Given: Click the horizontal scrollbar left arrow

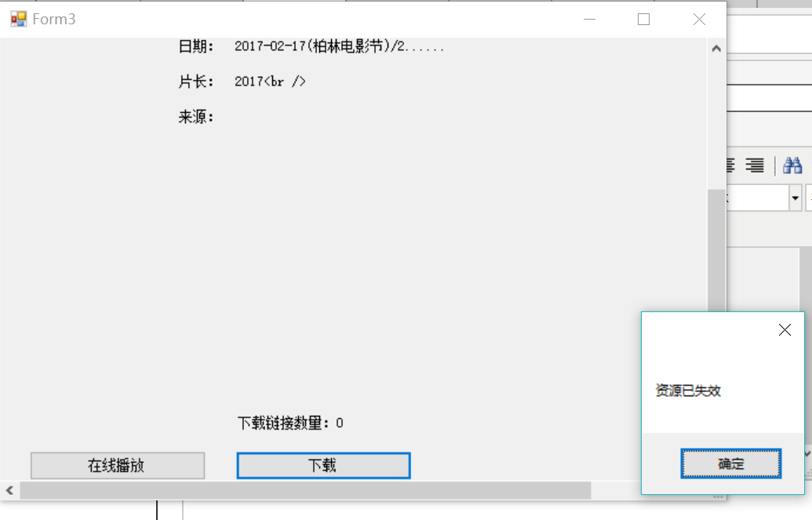Looking at the screenshot, I should click(x=10, y=490).
